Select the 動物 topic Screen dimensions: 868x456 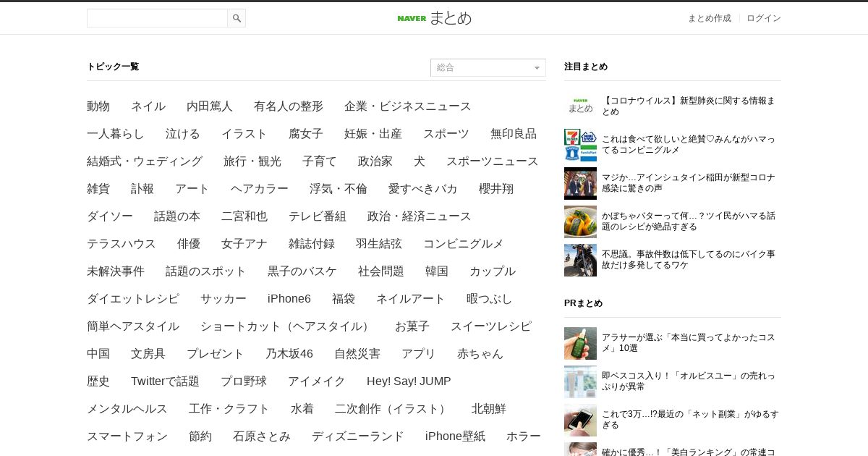click(x=98, y=106)
